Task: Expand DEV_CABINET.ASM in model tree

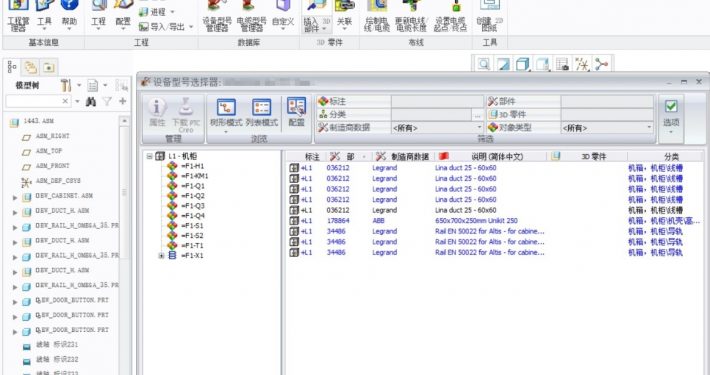Action: click(x=15, y=197)
